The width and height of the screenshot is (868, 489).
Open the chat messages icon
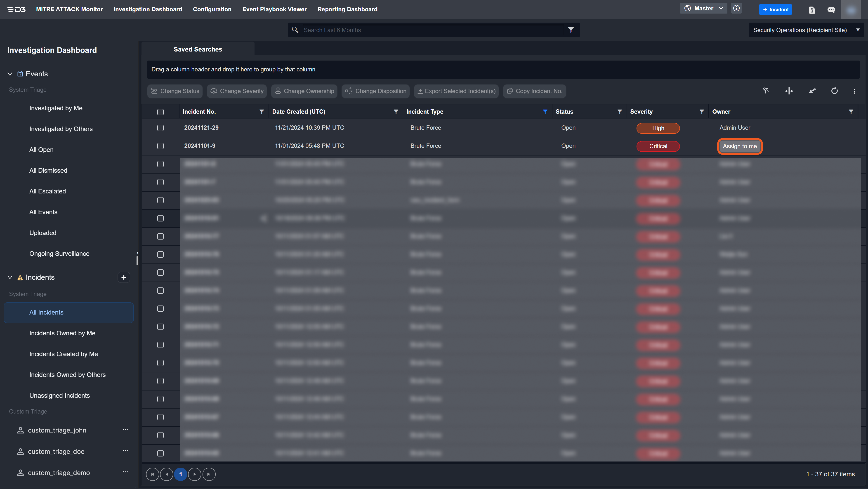831,9
